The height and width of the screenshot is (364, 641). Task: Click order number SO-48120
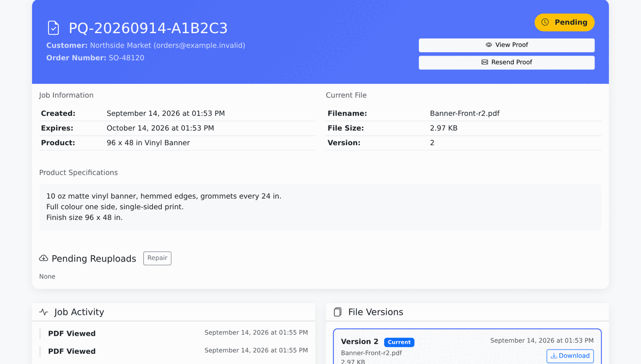[x=127, y=58]
